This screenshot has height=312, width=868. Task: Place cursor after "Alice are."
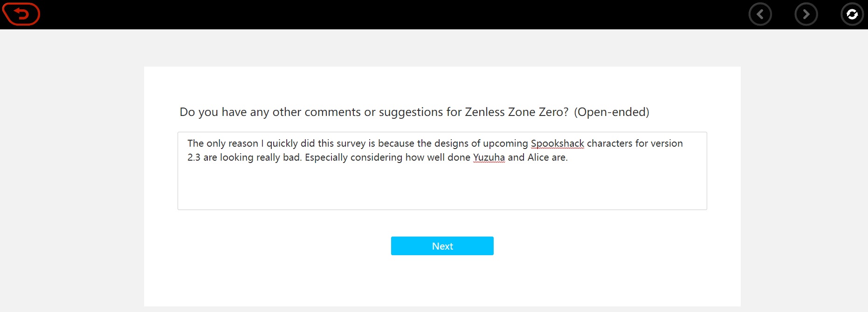click(x=568, y=157)
